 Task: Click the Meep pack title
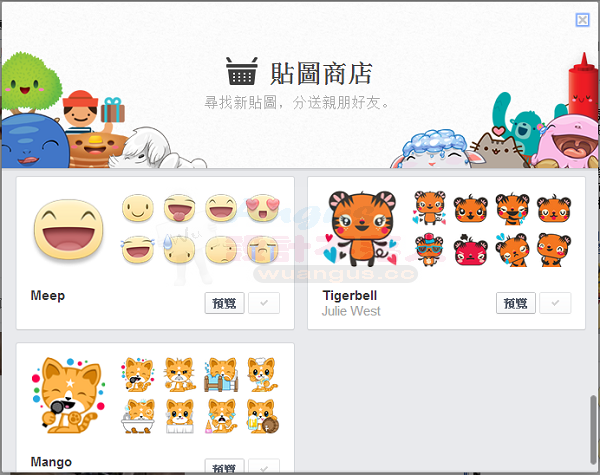pyautogui.click(x=48, y=295)
